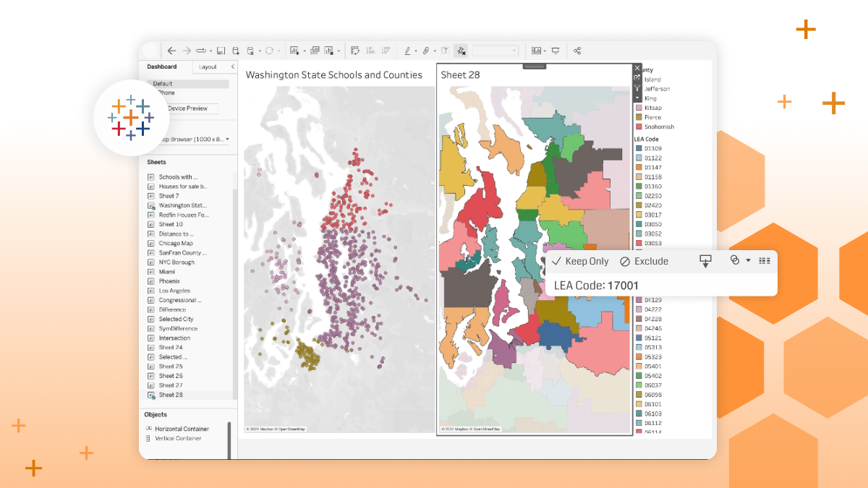Image resolution: width=868 pixels, height=488 pixels.
Task: Select Chicago Map in the Sheets list
Action: (x=176, y=244)
